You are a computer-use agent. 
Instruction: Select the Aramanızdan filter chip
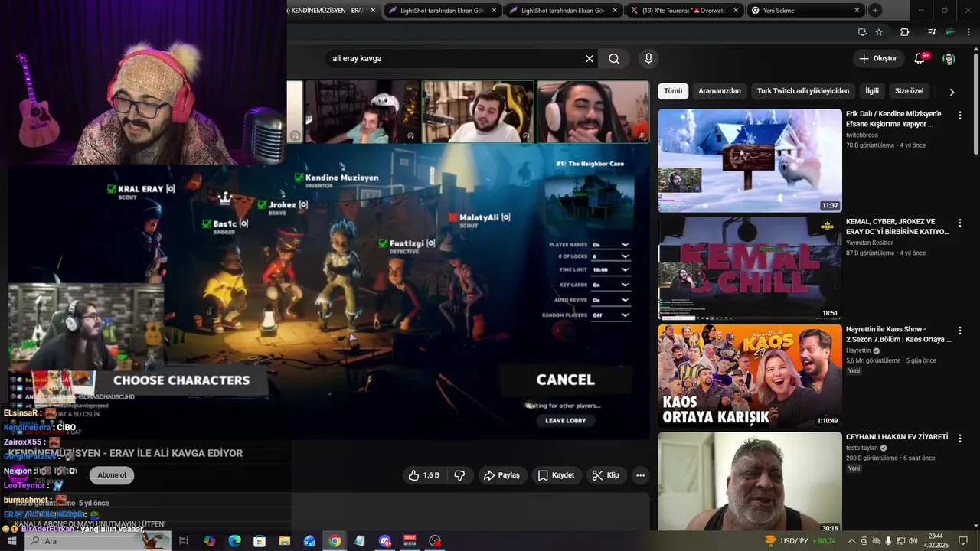click(720, 91)
